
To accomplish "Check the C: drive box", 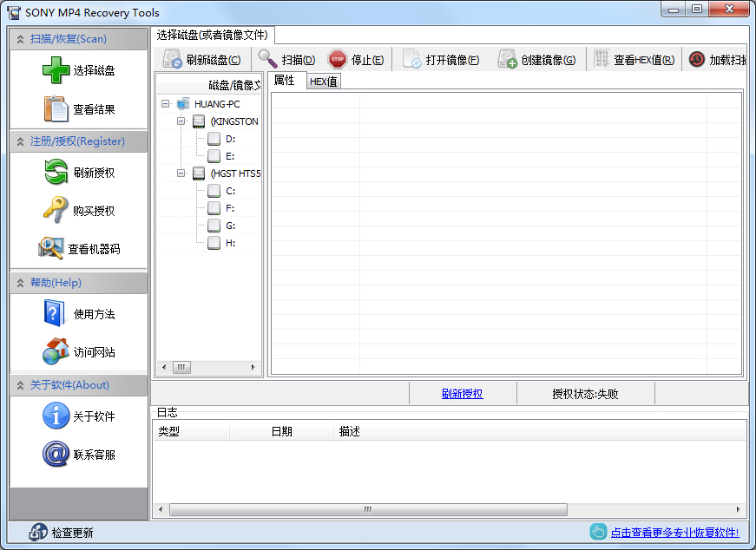I will coord(214,191).
